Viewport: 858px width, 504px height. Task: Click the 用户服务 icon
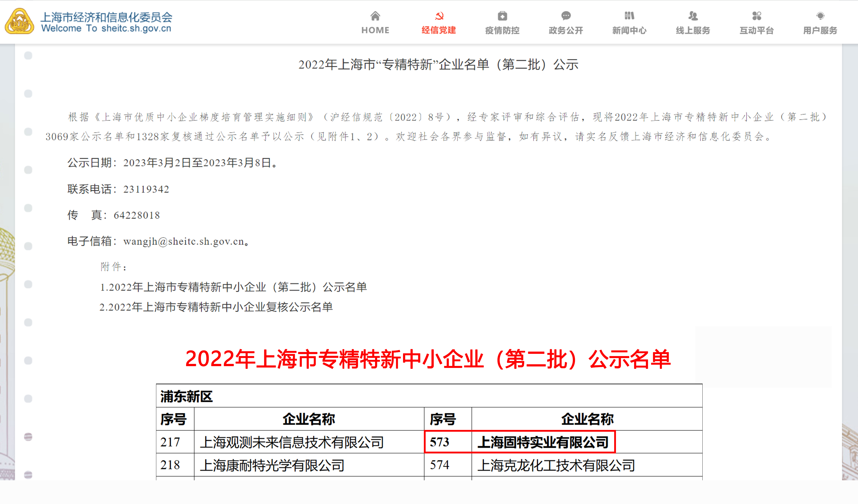[820, 16]
